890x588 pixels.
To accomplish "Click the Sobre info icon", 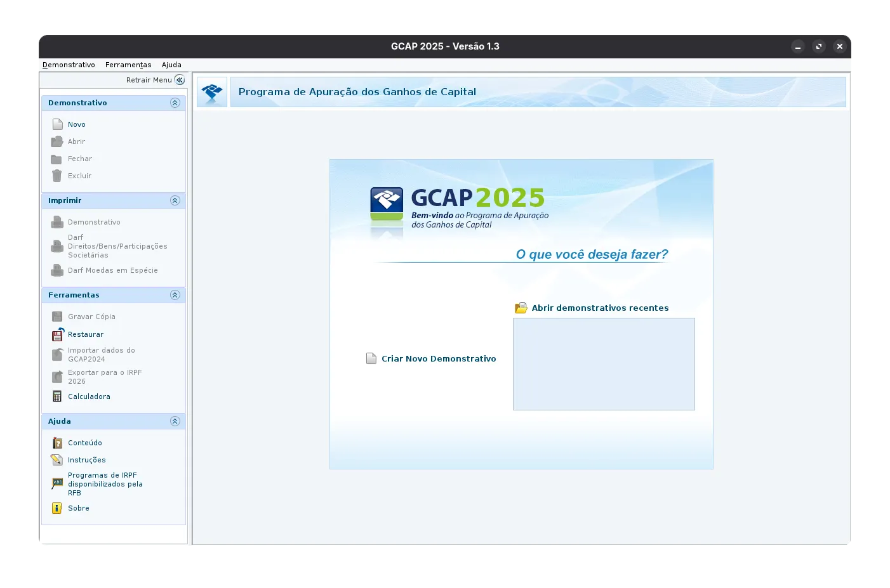I will 57,508.
